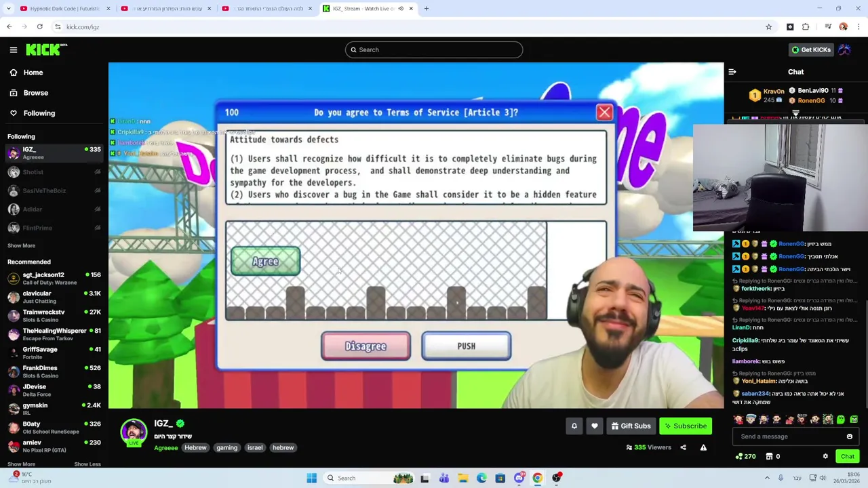Viewport: 868px width, 488px height.
Task: Click the PUSH button in game dialog
Action: point(467,346)
